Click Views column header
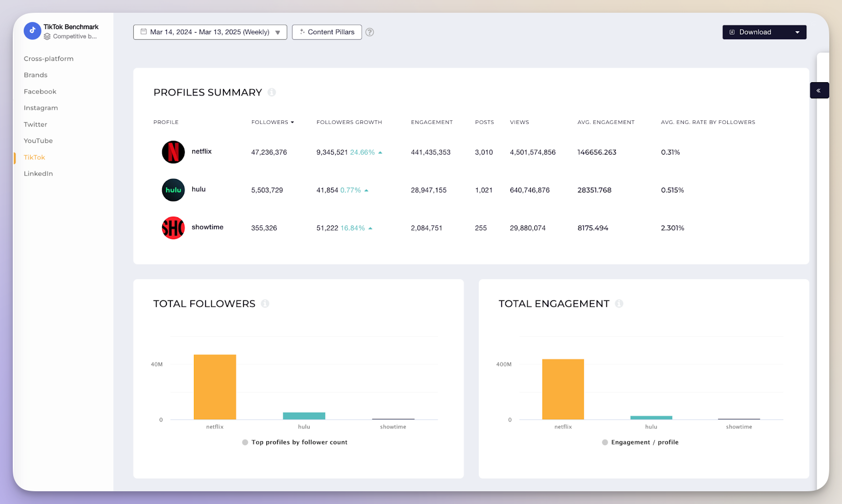Image resolution: width=842 pixels, height=504 pixels. click(519, 122)
